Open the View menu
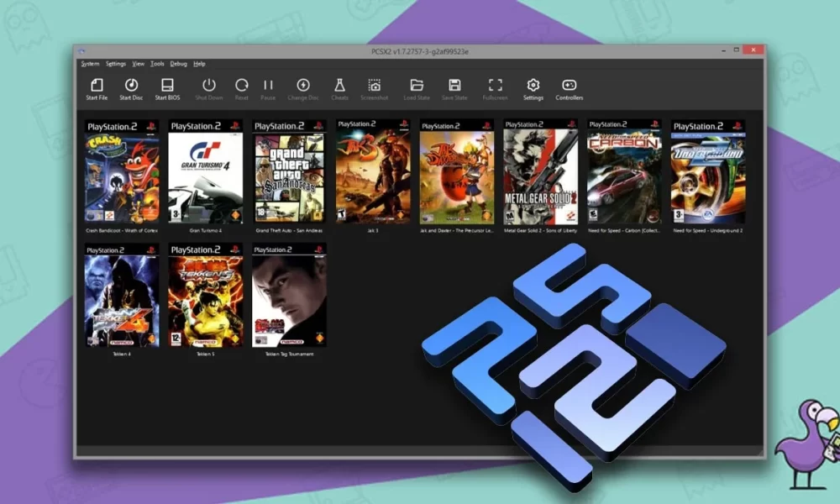 pos(139,64)
